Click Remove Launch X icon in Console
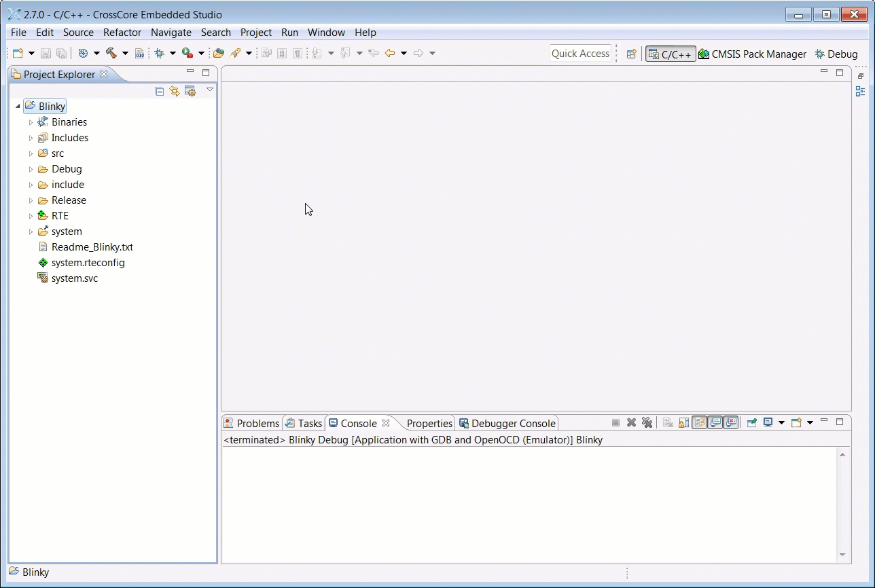This screenshot has width=875, height=588. [x=631, y=422]
